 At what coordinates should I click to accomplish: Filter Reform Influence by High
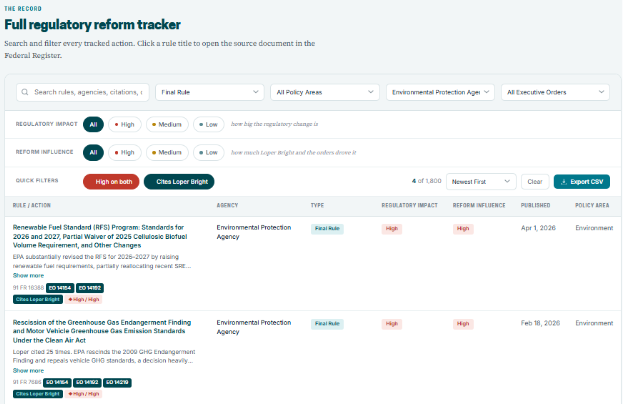coord(125,153)
